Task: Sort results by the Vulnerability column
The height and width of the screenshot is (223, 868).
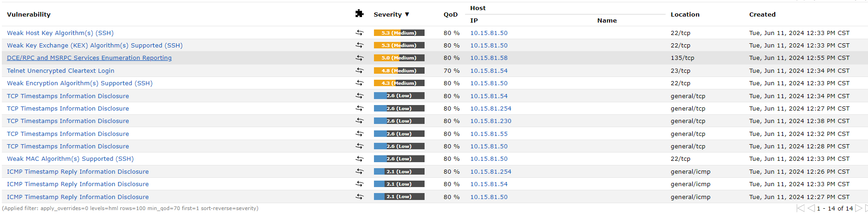Action: point(29,15)
